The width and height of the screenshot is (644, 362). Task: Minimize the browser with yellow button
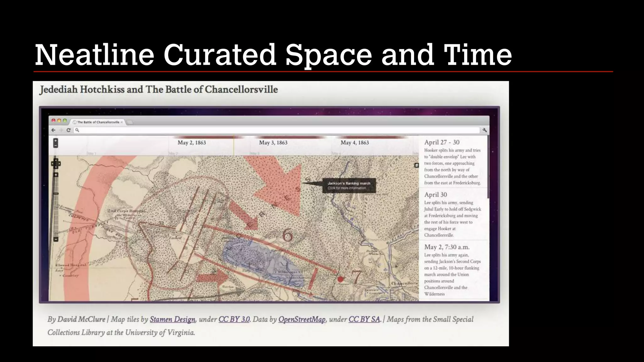pyautogui.click(x=59, y=120)
